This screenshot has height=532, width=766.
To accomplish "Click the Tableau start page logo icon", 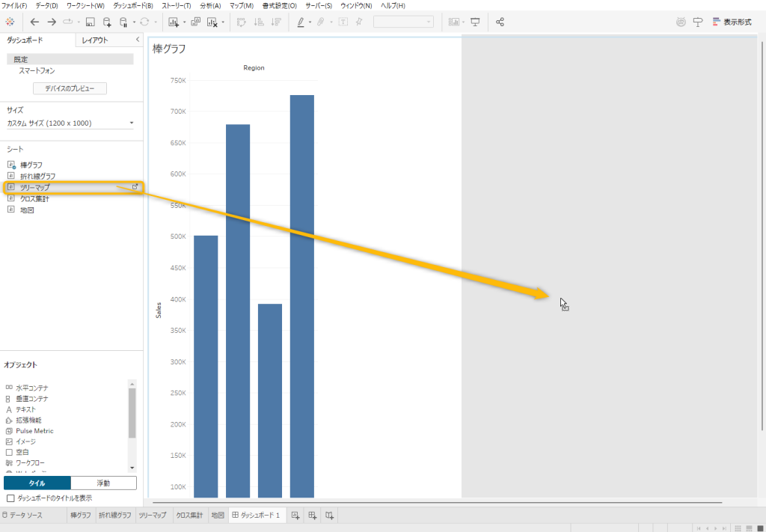I will [x=10, y=22].
